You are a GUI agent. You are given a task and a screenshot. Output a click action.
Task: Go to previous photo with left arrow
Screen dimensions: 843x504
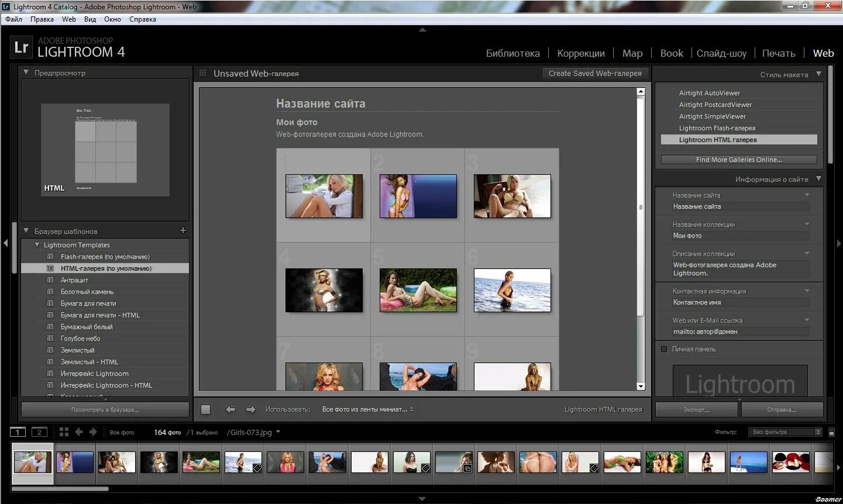(230, 409)
